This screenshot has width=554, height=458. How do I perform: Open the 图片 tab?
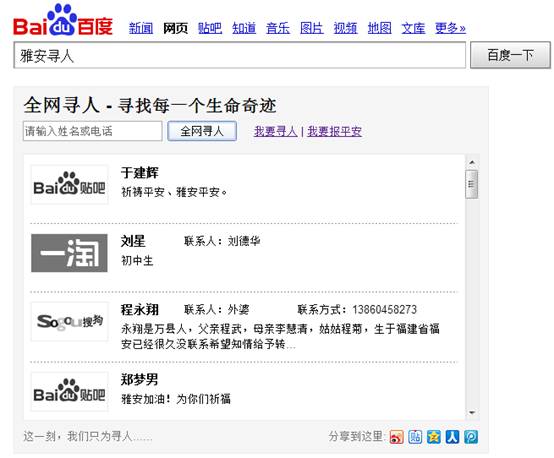pyautogui.click(x=312, y=28)
